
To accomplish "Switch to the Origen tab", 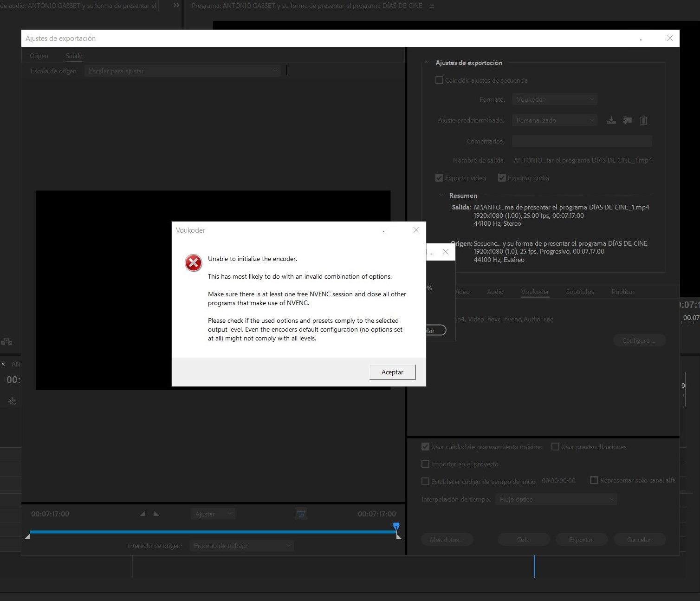I will [39, 56].
